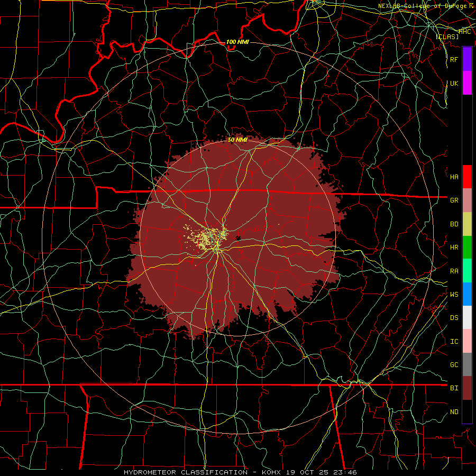Click the HR legend label
This screenshot has width=476, height=476.
[454, 248]
